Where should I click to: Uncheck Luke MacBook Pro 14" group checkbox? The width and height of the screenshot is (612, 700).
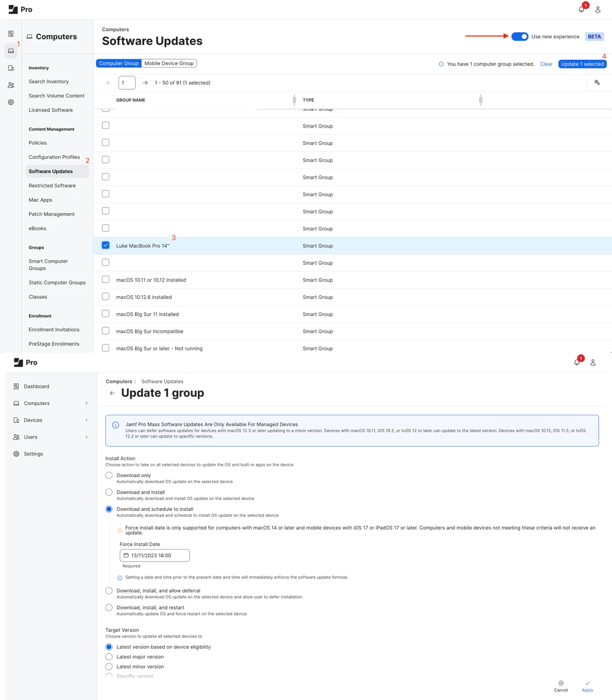pyautogui.click(x=105, y=245)
